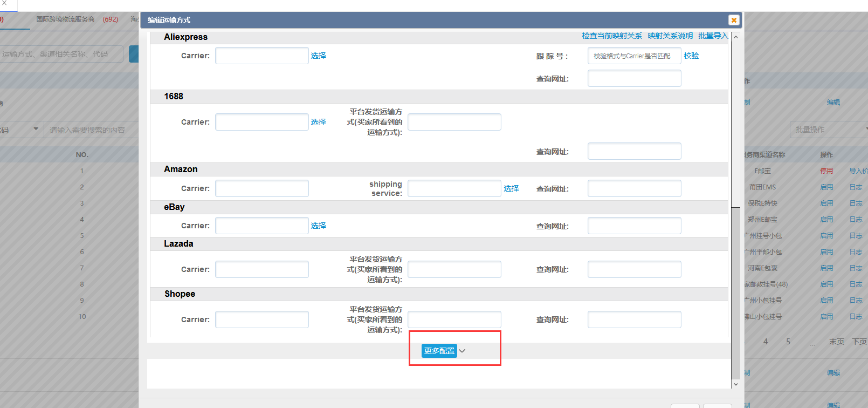Click the Amazon shipping service input field
This screenshot has width=868, height=408.
click(454, 188)
